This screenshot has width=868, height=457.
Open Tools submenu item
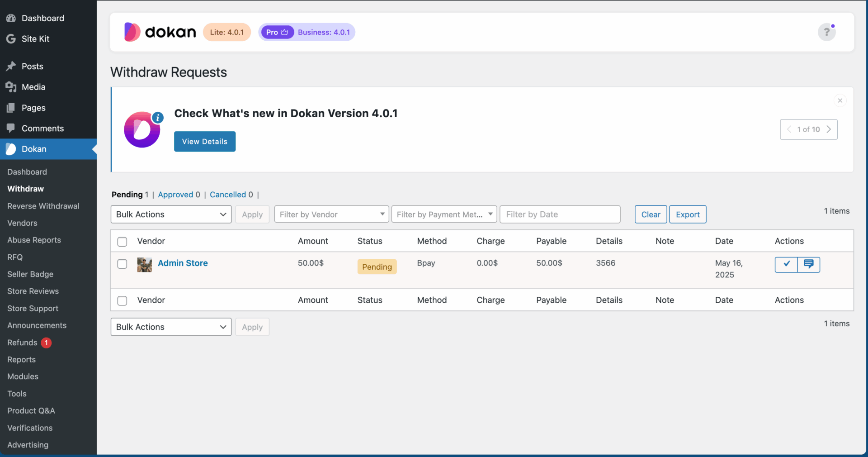tap(17, 394)
